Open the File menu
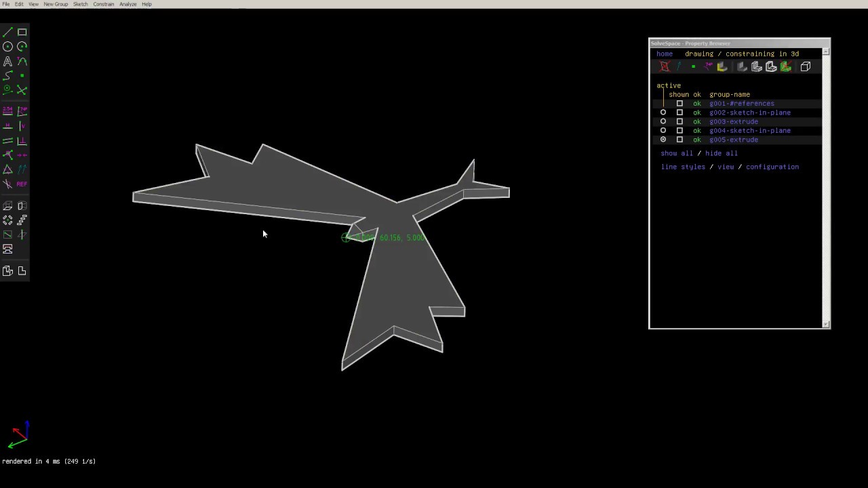The image size is (868, 488). pyautogui.click(x=6, y=4)
